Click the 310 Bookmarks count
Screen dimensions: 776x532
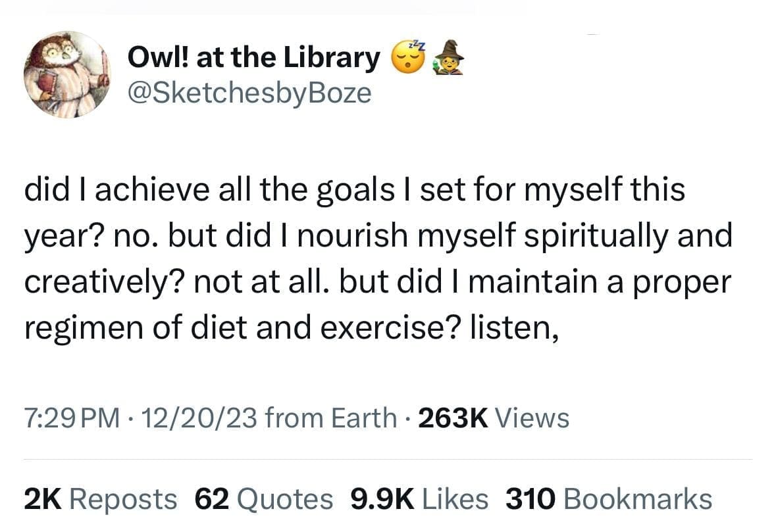[609, 499]
